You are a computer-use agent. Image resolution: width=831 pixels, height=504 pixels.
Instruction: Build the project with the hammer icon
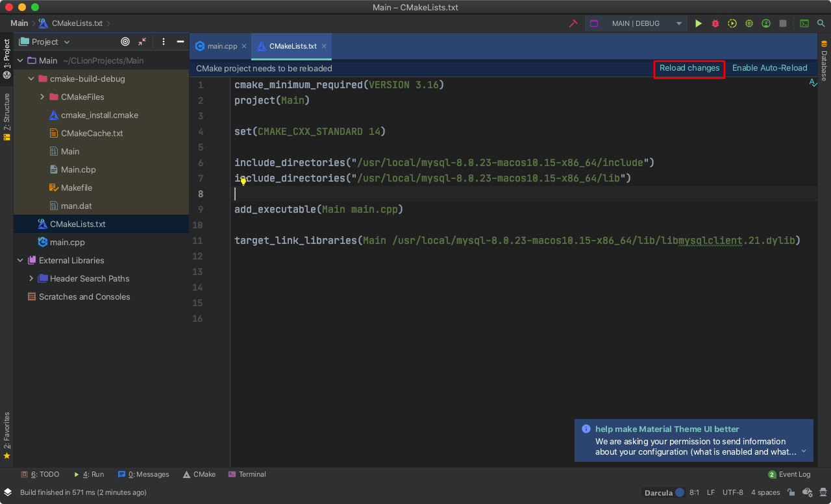[x=573, y=23]
